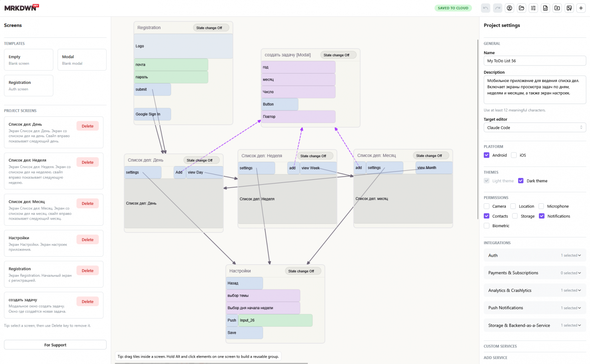Open the sliders settings icon in toolbar
The width and height of the screenshot is (590, 364).
533,8
